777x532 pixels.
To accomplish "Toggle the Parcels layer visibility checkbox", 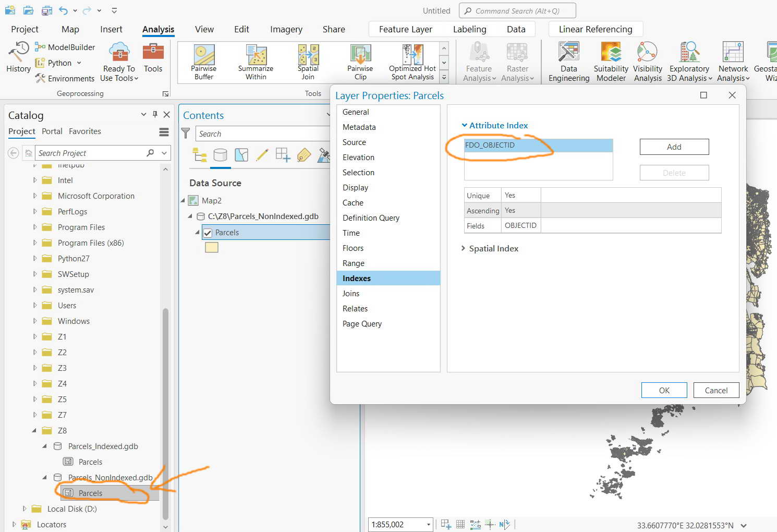I will (208, 232).
